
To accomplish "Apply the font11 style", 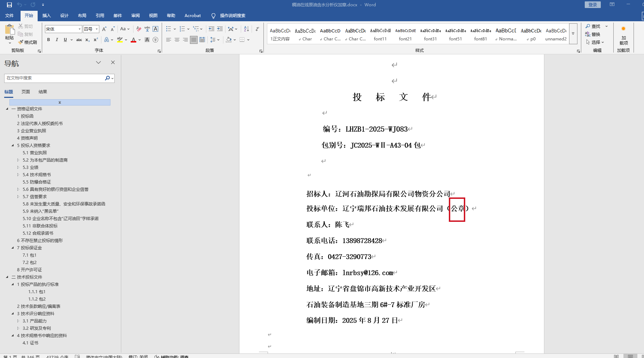I will pos(380,34).
